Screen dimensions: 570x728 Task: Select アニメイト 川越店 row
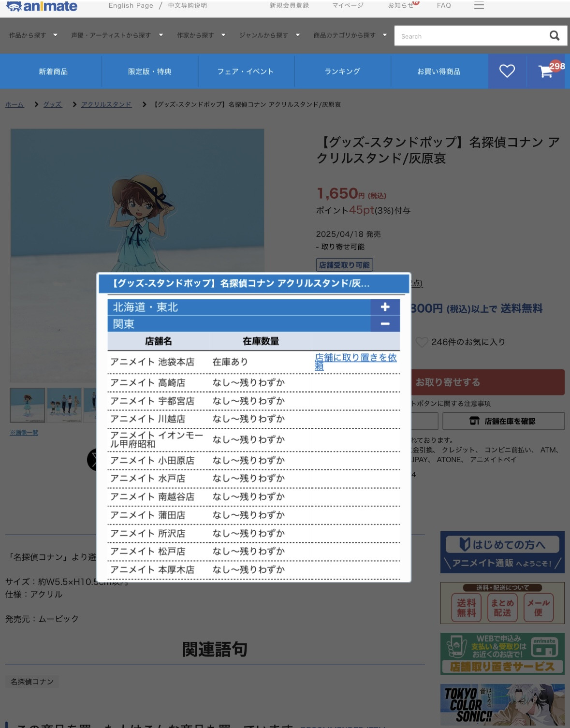point(254,419)
